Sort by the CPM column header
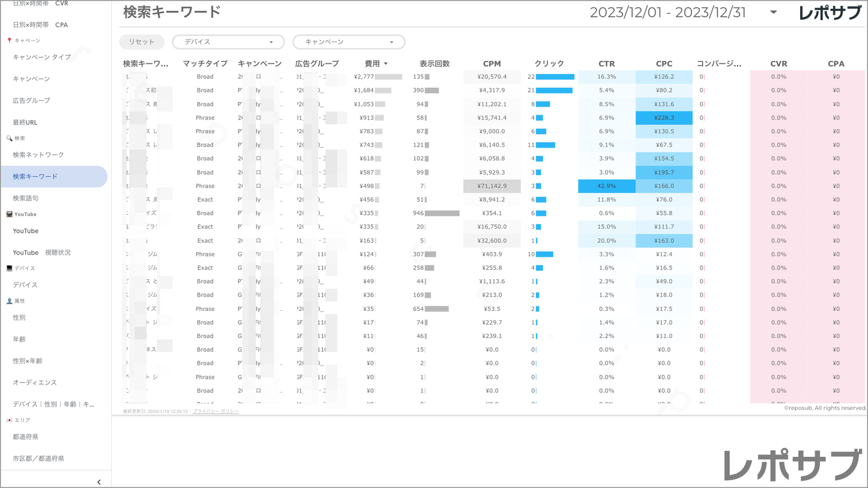 pyautogui.click(x=491, y=64)
